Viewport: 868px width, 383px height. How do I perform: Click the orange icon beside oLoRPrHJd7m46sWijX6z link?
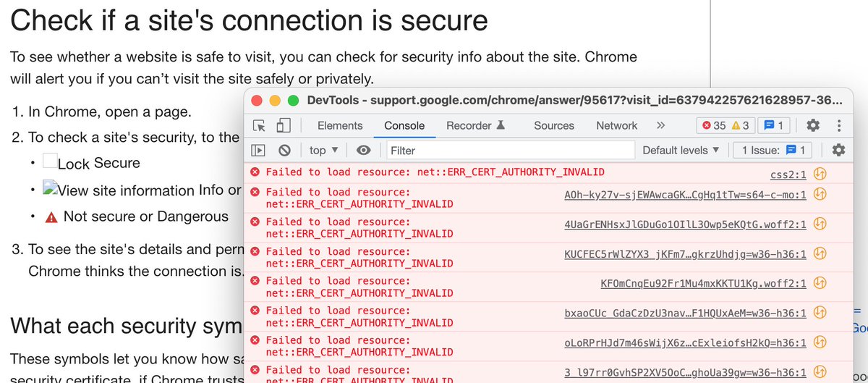[x=820, y=342]
